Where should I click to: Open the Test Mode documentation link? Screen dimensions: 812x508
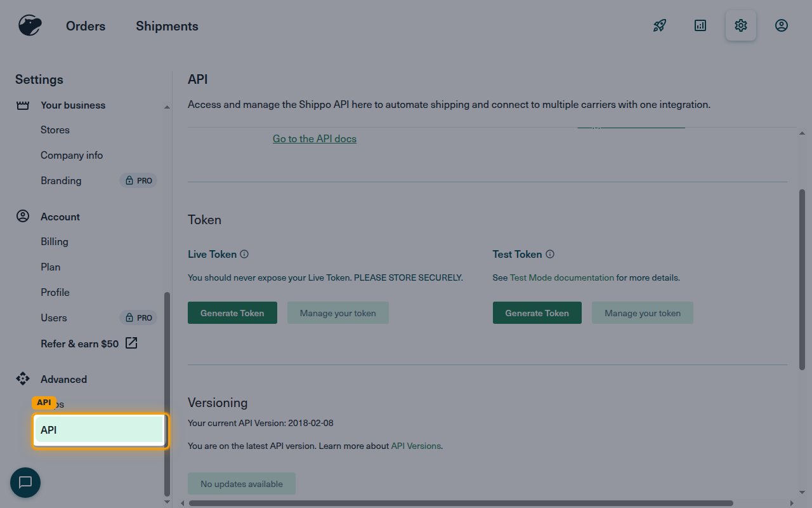point(562,277)
